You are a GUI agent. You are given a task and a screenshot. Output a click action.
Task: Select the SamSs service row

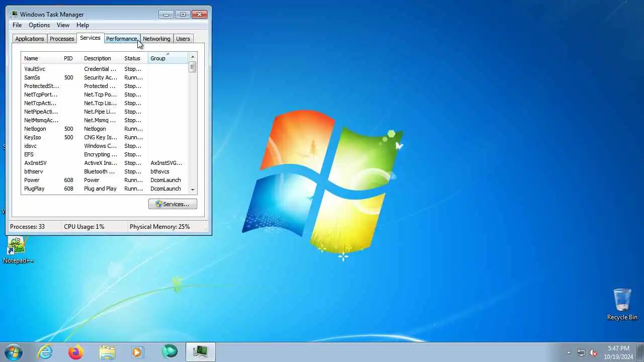click(x=104, y=77)
